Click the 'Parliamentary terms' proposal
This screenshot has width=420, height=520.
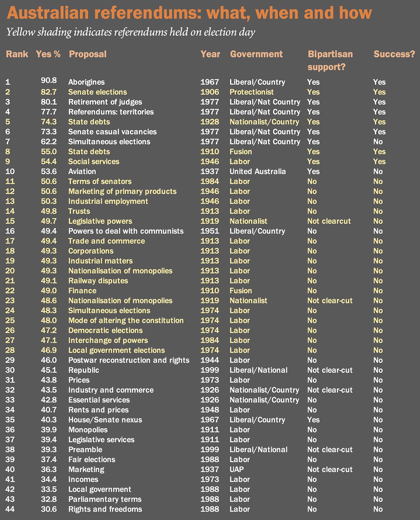click(105, 500)
